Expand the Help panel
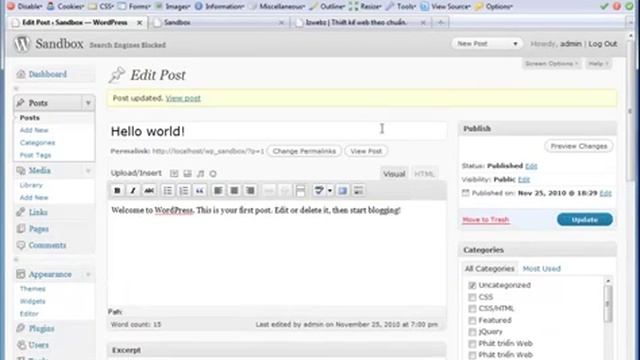 pos(598,64)
